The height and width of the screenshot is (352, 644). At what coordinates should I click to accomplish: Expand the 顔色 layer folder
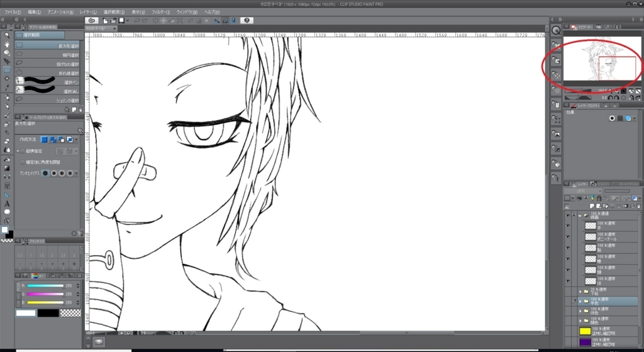click(580, 321)
